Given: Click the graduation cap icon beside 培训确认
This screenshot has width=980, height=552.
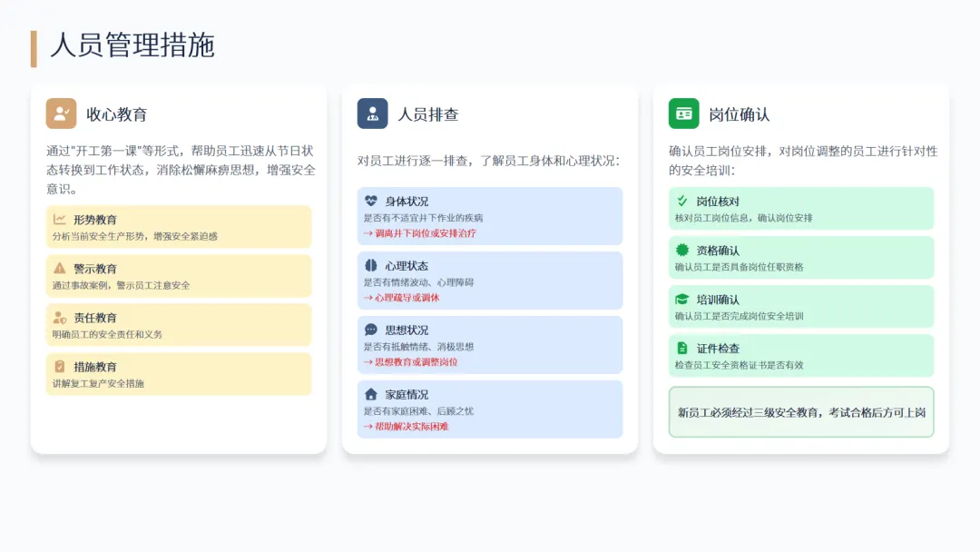Looking at the screenshot, I should click(682, 299).
